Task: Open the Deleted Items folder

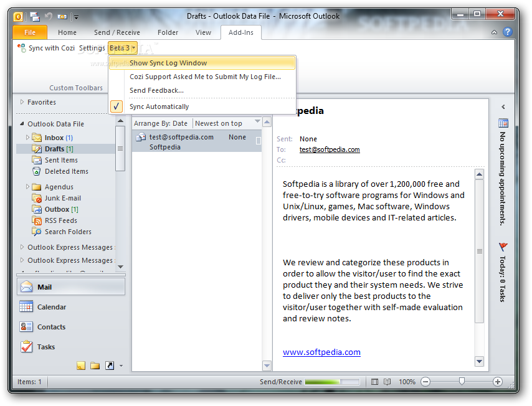Action: coord(67,171)
